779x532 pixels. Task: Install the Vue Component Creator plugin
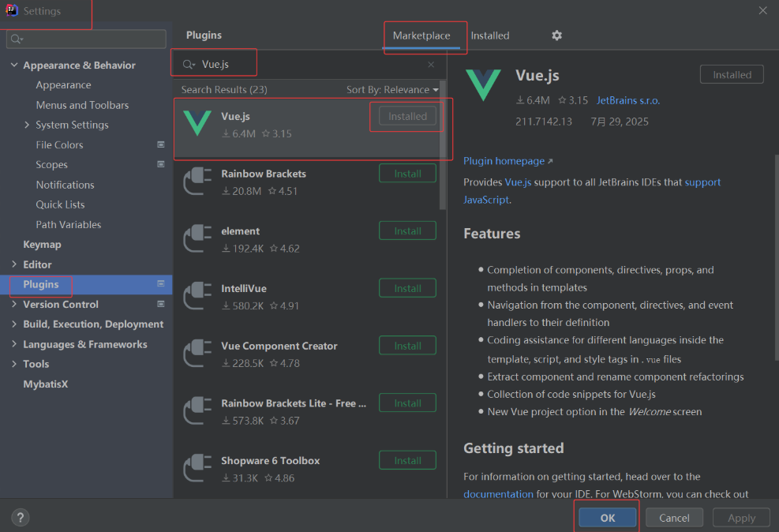tap(407, 346)
